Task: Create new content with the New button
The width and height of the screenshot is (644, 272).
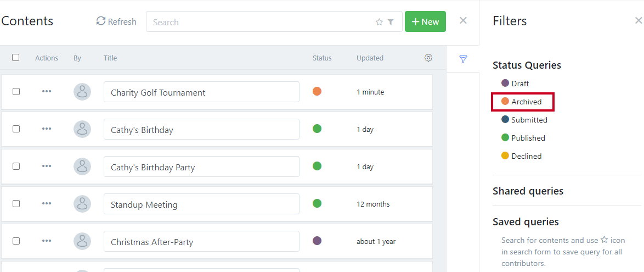Action: (425, 21)
